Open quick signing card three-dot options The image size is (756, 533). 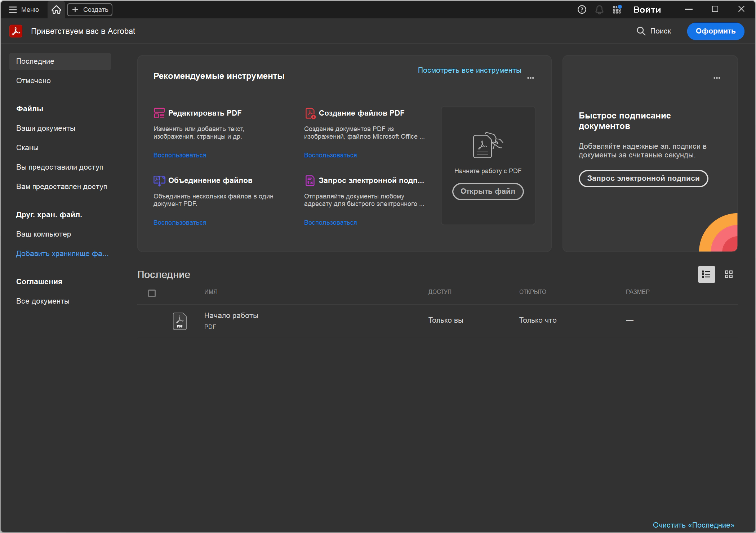(x=717, y=78)
